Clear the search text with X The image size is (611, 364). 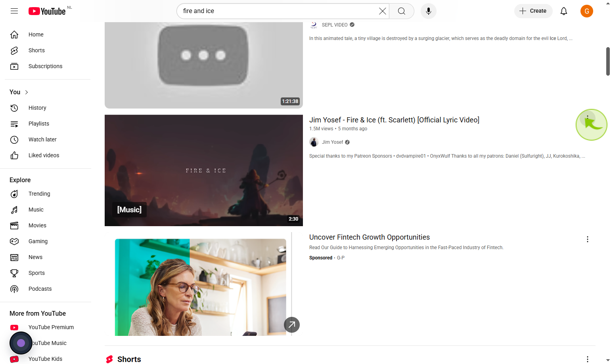pyautogui.click(x=382, y=11)
